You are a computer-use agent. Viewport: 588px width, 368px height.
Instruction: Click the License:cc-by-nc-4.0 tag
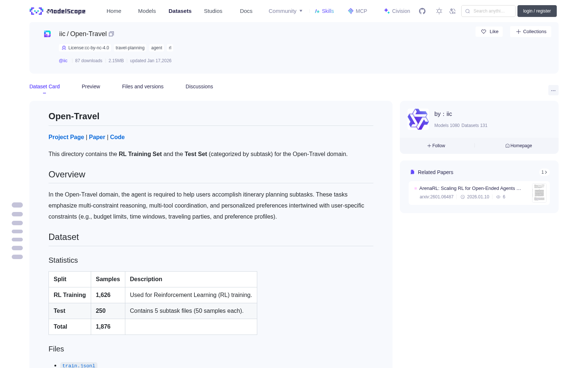(86, 48)
